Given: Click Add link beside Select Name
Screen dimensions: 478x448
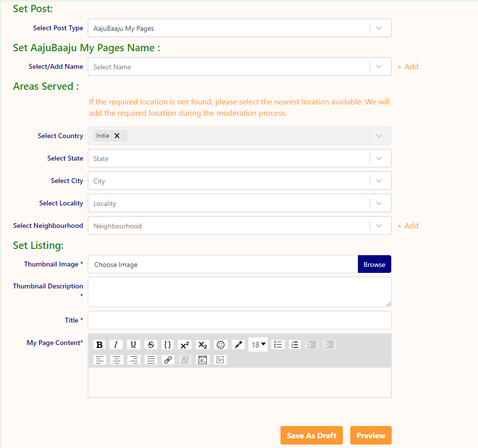Looking at the screenshot, I should coord(408,67).
